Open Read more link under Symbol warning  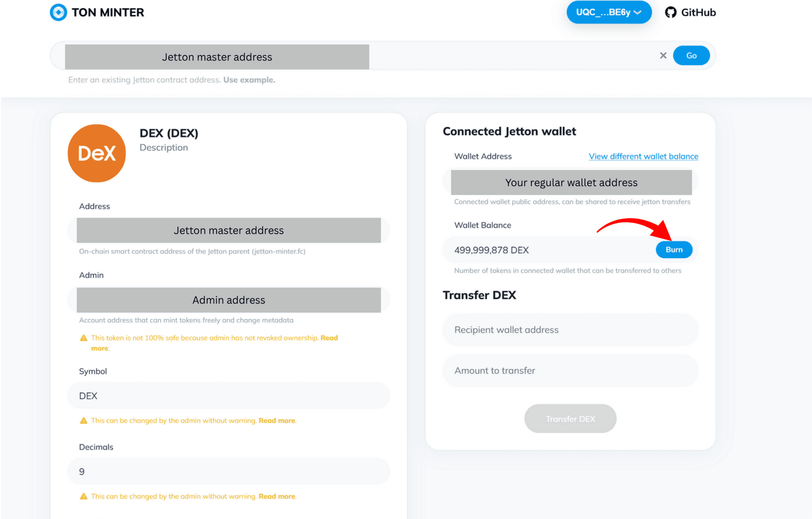coord(277,421)
